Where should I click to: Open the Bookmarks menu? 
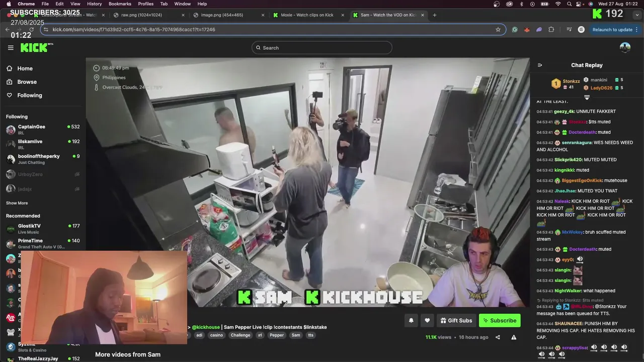tap(120, 4)
